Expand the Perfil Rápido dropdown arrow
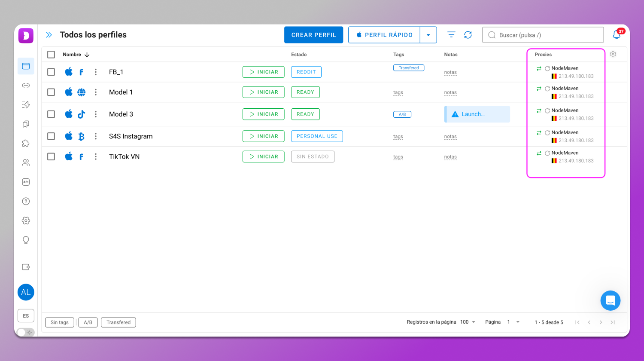This screenshot has height=361, width=644. [x=428, y=35]
